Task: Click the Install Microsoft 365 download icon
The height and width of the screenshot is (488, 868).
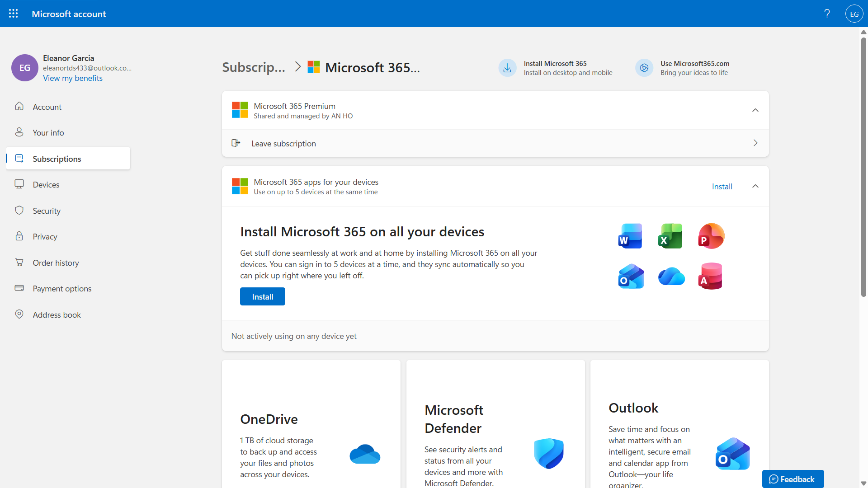Action: click(507, 68)
